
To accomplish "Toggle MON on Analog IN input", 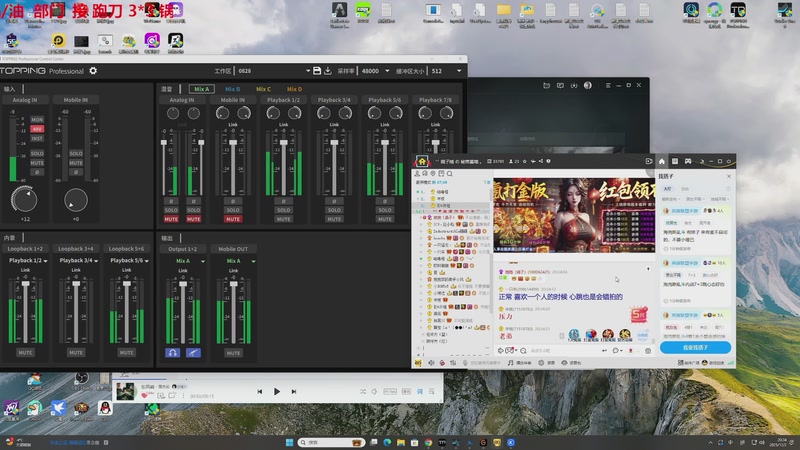I will [x=37, y=119].
